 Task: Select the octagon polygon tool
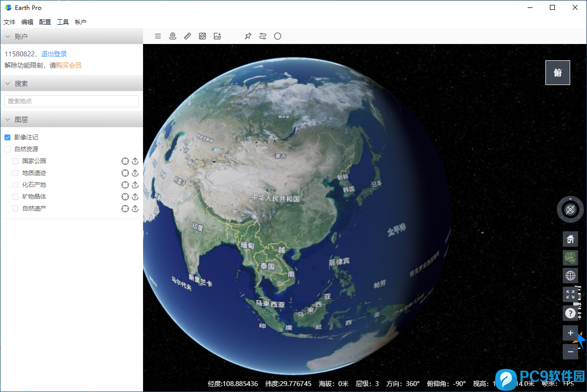click(x=277, y=36)
